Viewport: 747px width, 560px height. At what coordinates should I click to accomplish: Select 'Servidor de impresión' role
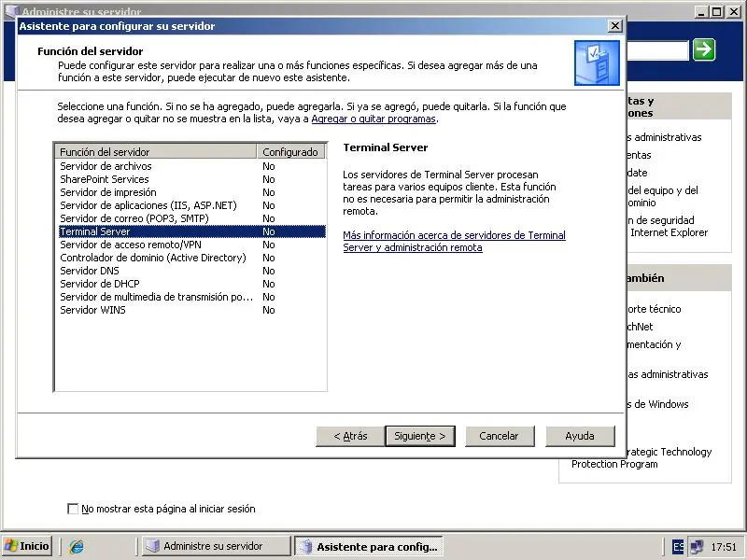point(192,192)
